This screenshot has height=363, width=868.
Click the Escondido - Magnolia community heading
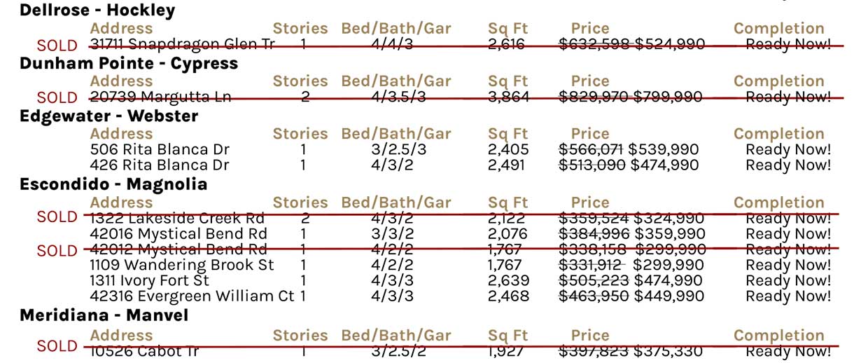(x=113, y=184)
